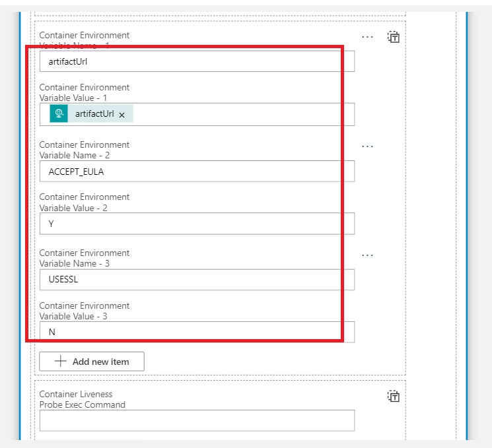The width and height of the screenshot is (492, 448).
Task: Click the Variable Value 2 field containing Y
Action: pyautogui.click(x=197, y=224)
